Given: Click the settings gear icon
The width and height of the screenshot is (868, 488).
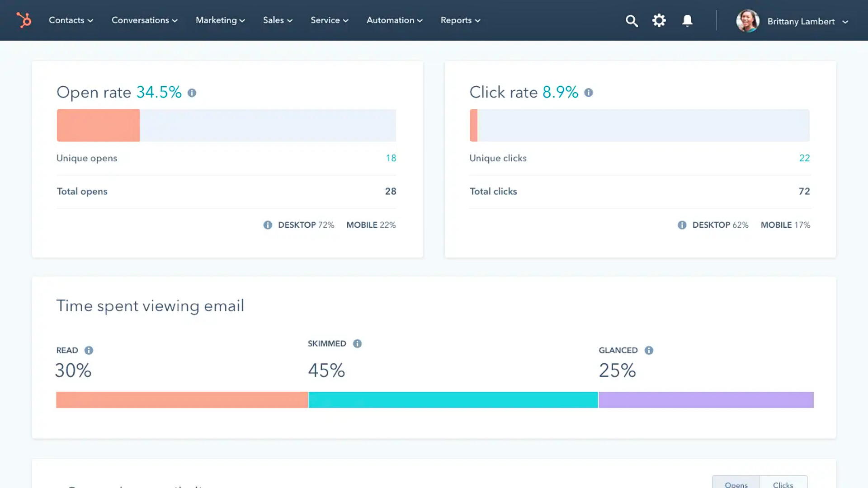Looking at the screenshot, I should point(659,20).
